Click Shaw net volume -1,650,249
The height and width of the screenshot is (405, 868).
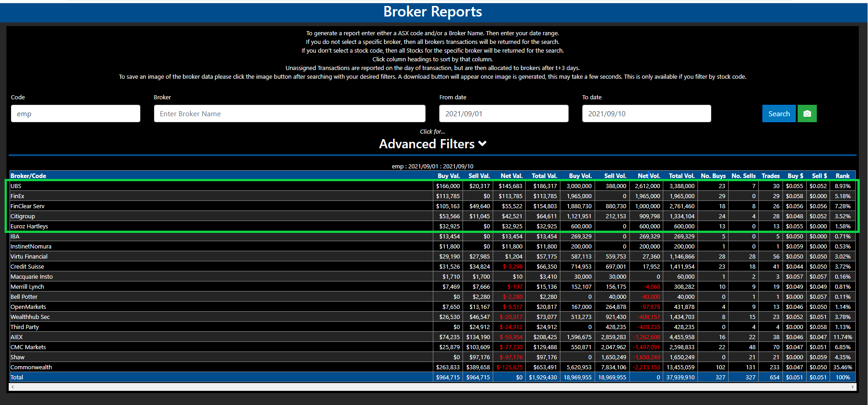[646, 357]
